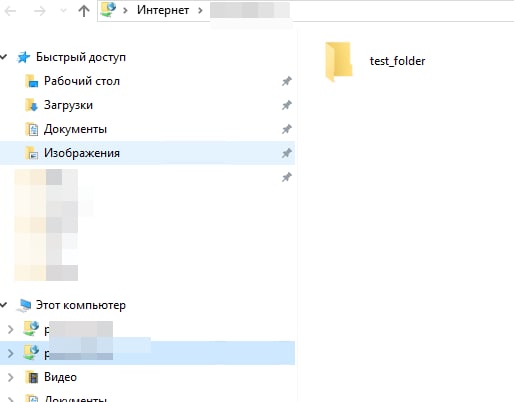This screenshot has height=402, width=514.
Task: Select Интернет breadcrumb in address bar
Action: (x=163, y=10)
